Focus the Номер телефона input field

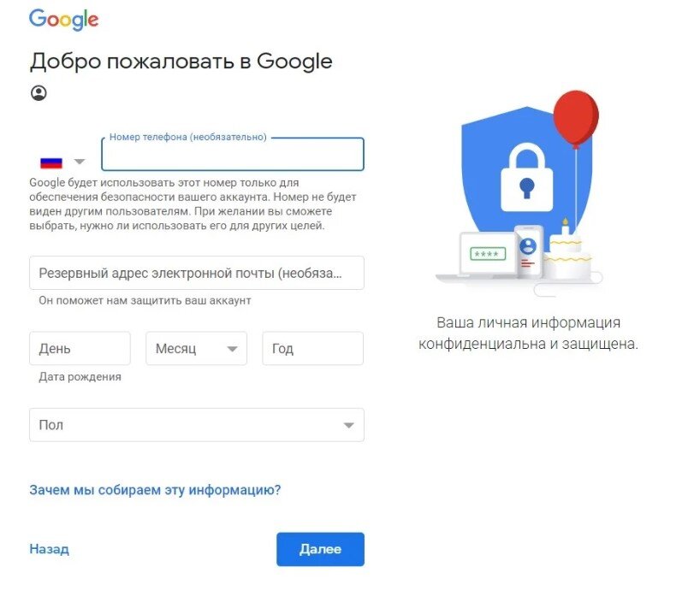pyautogui.click(x=231, y=155)
